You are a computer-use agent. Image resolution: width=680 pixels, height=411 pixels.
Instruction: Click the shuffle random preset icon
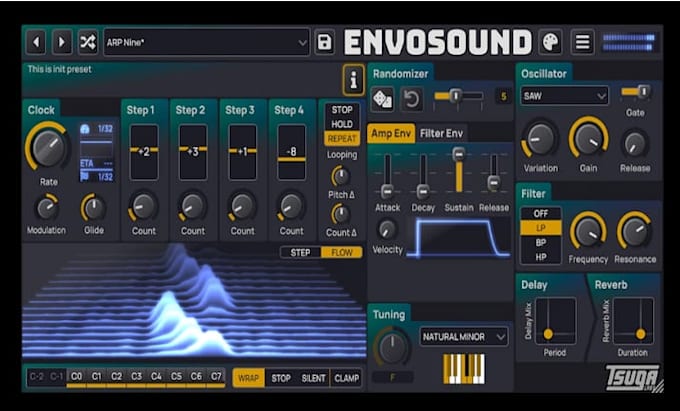point(88,42)
